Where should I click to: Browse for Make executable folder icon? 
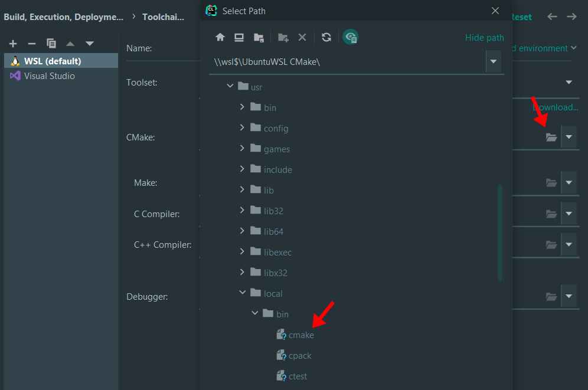pyautogui.click(x=551, y=182)
